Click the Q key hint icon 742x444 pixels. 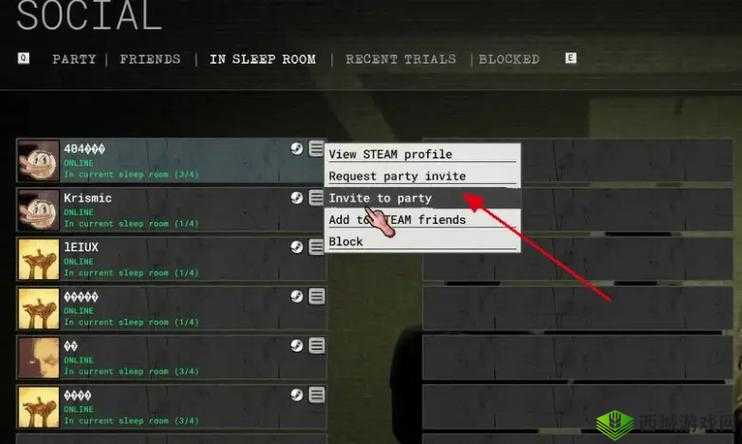[x=23, y=58]
